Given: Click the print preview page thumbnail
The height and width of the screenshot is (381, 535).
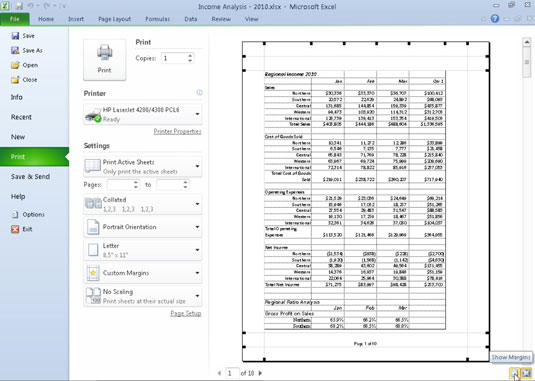Looking at the screenshot, I should [366, 201].
